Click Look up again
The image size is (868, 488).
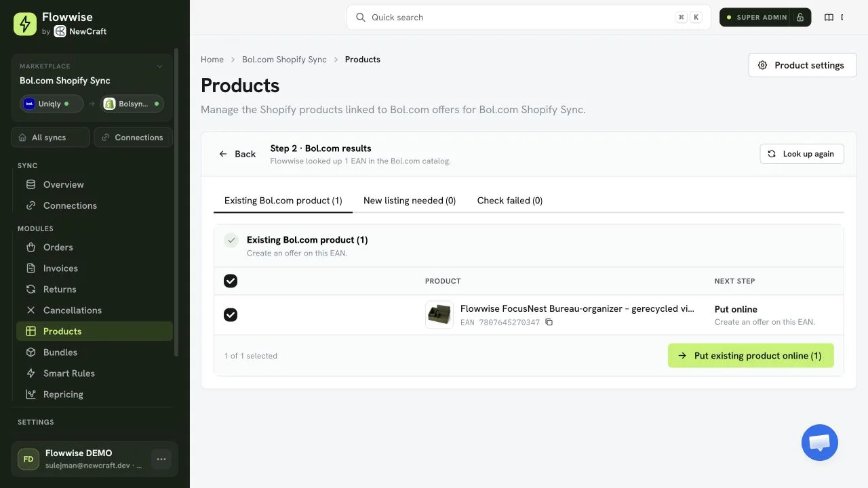coord(802,154)
